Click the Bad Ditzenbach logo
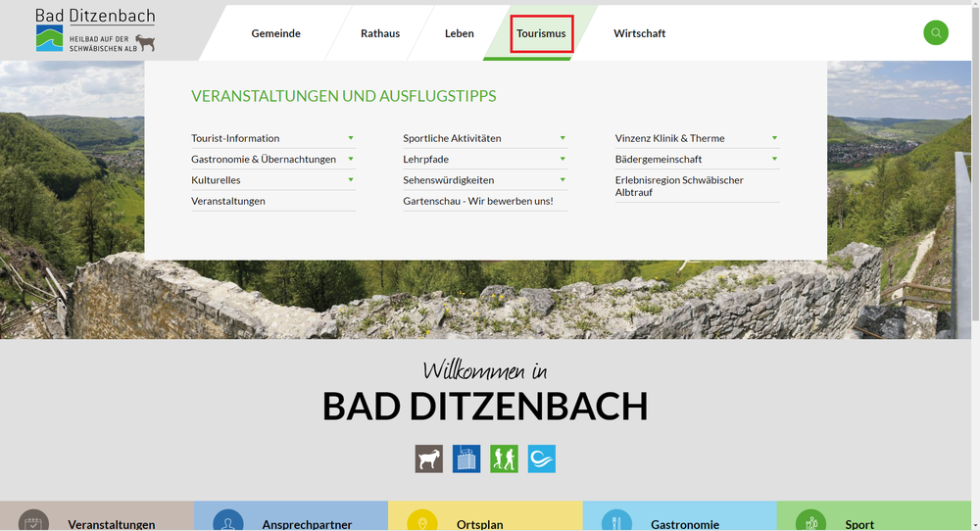 (95, 30)
